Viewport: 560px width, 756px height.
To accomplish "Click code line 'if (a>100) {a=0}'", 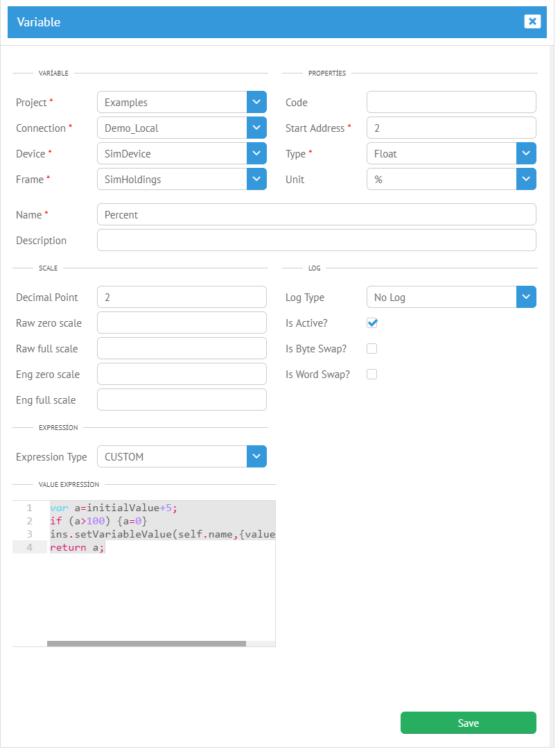I will 99,521.
